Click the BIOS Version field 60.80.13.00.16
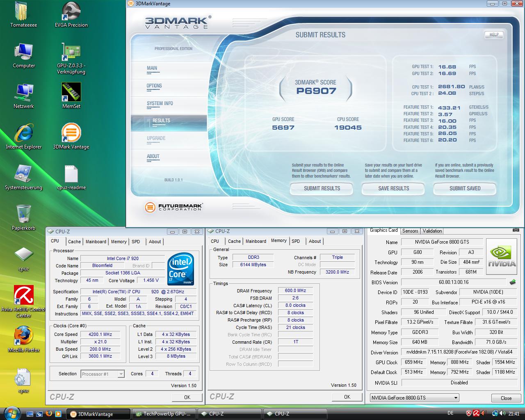This screenshot has width=525, height=420. pyautogui.click(x=454, y=282)
